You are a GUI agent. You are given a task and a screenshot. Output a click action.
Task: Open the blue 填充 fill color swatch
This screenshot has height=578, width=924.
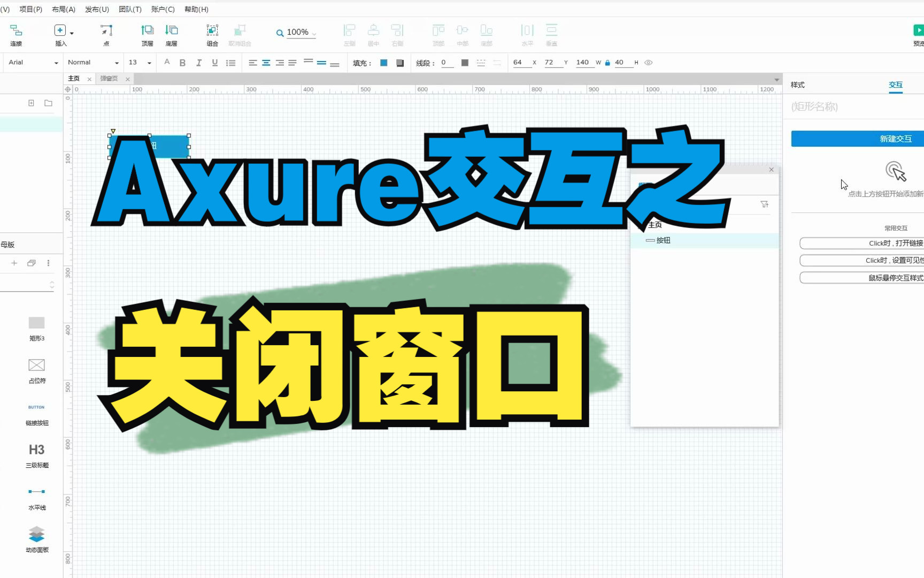[383, 63]
